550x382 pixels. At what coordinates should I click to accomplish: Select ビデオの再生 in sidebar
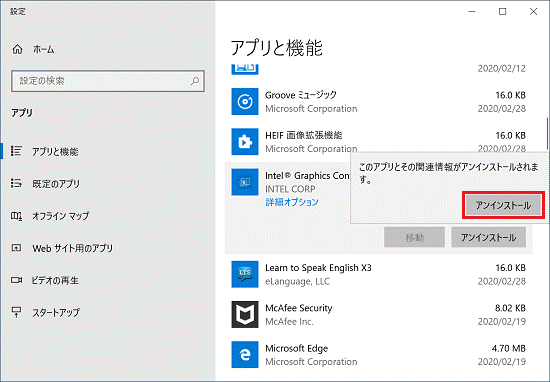click(55, 281)
